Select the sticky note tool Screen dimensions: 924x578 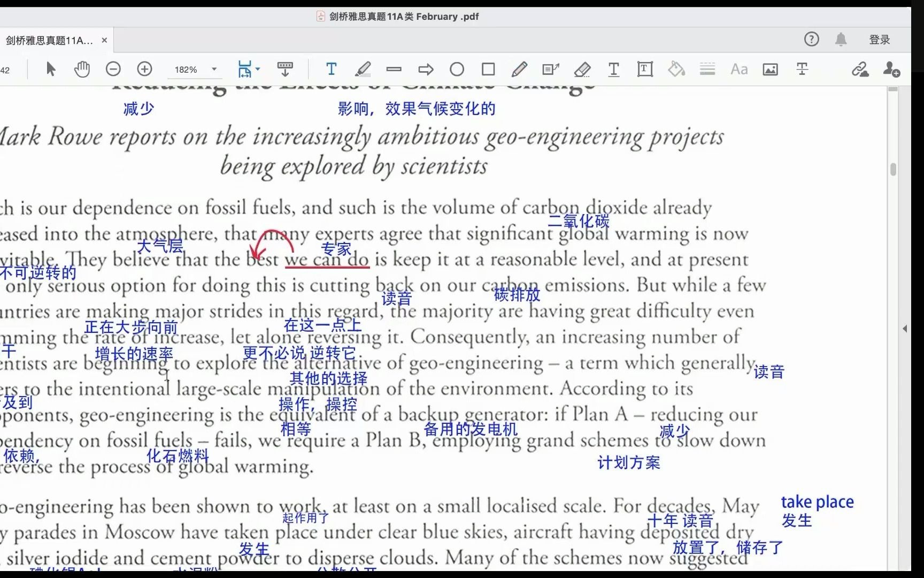(x=551, y=69)
